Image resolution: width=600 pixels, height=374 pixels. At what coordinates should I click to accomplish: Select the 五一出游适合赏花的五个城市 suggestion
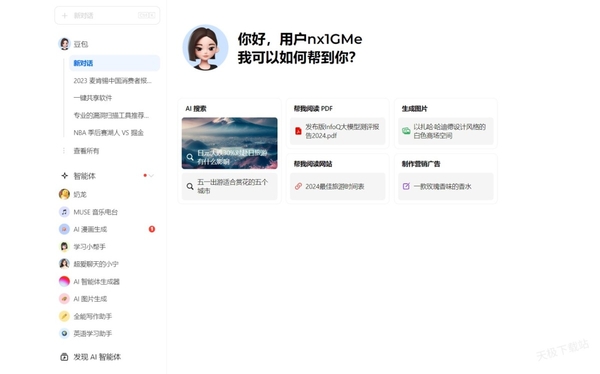pos(230,186)
